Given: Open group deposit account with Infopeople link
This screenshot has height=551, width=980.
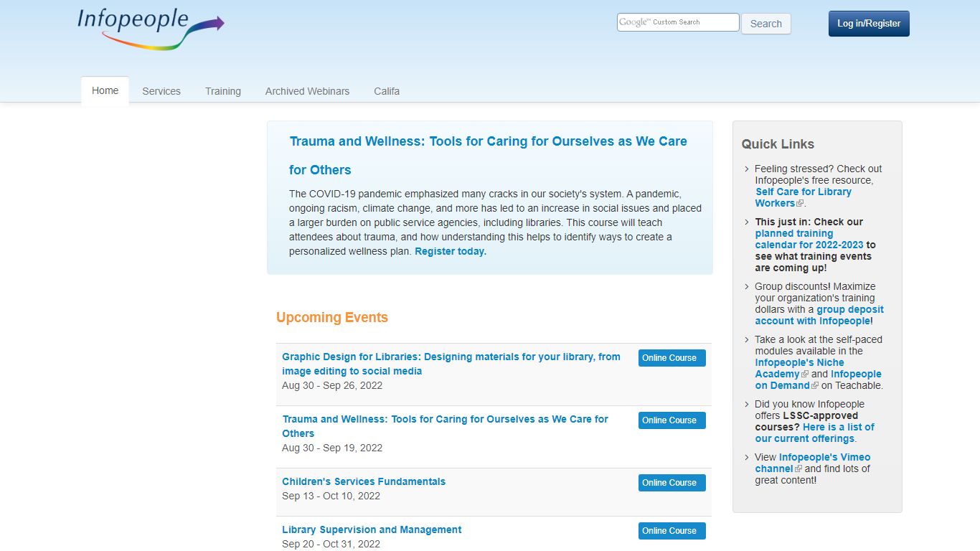Looking at the screenshot, I should point(819,315).
